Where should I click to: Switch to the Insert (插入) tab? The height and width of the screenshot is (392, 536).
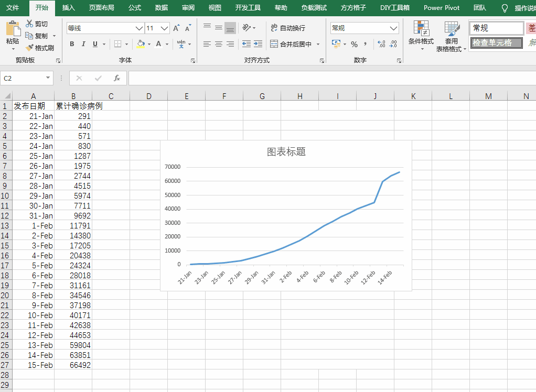[x=68, y=8]
